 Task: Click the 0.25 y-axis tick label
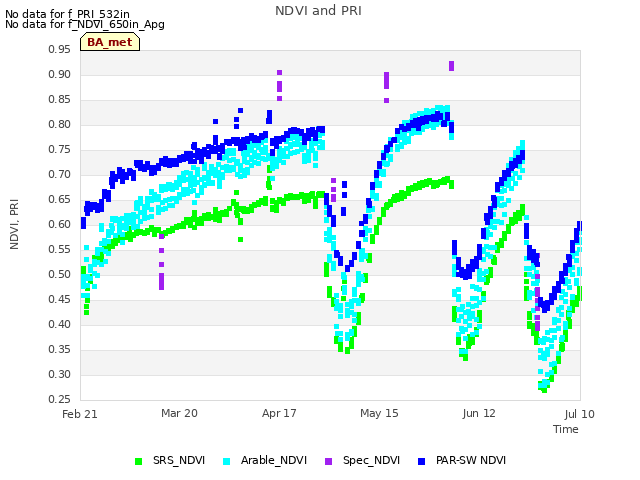click(x=60, y=399)
